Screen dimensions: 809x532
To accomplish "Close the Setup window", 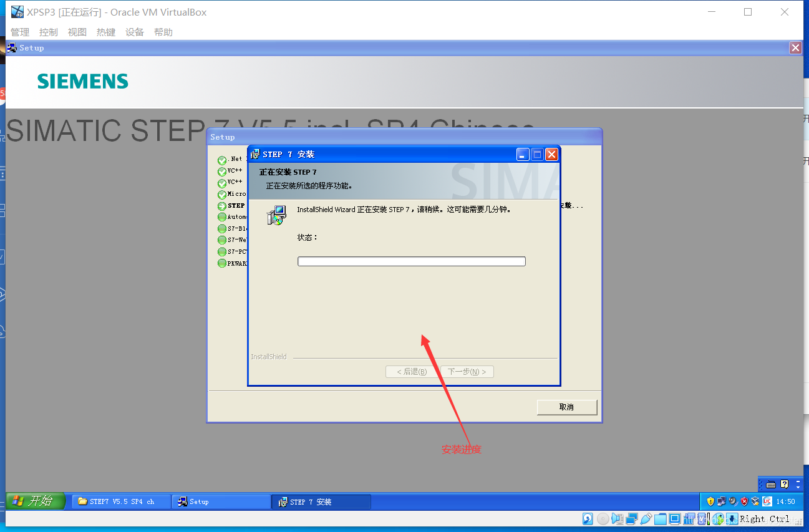I will tap(795, 48).
